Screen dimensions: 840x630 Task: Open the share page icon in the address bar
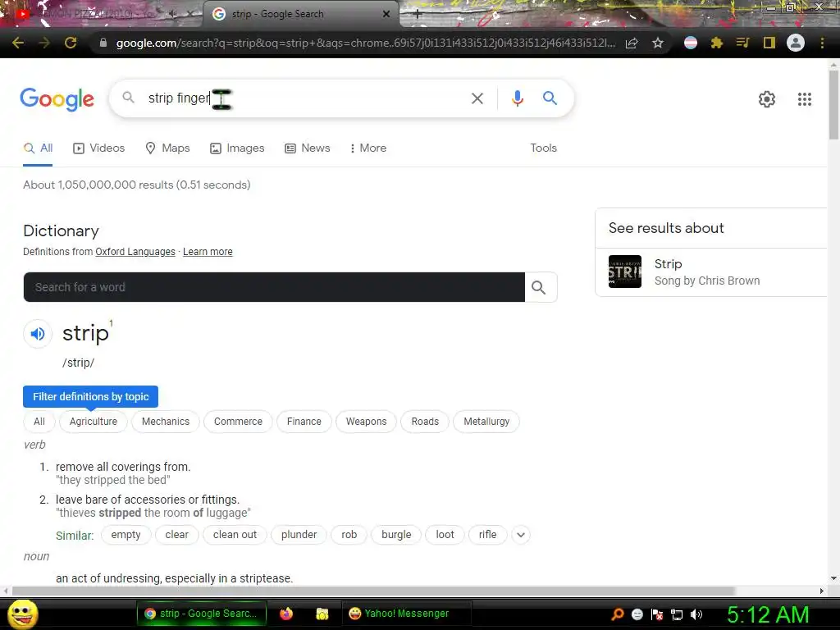tap(632, 43)
